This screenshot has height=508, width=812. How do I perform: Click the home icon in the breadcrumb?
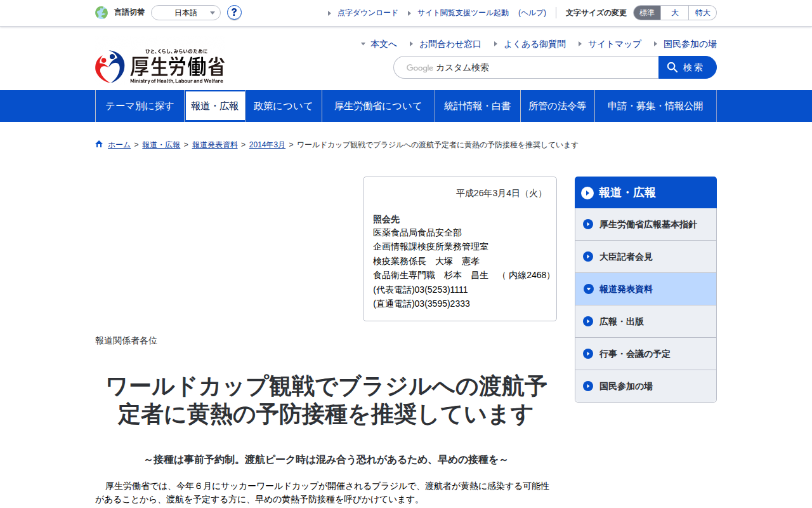tap(99, 144)
